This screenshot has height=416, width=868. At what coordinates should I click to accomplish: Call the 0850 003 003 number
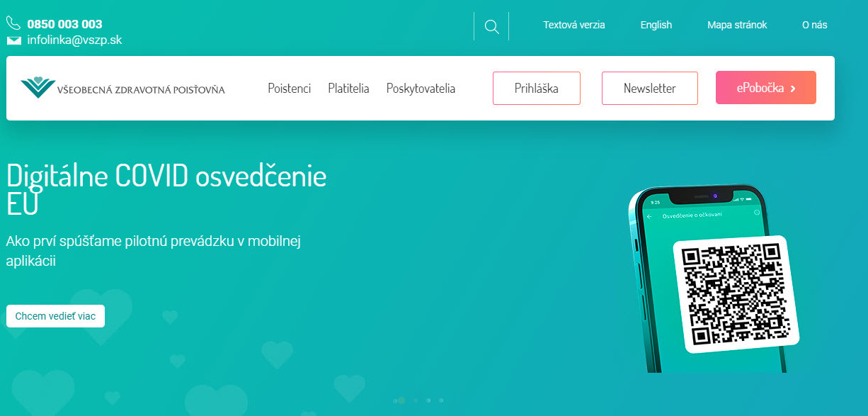[64, 24]
